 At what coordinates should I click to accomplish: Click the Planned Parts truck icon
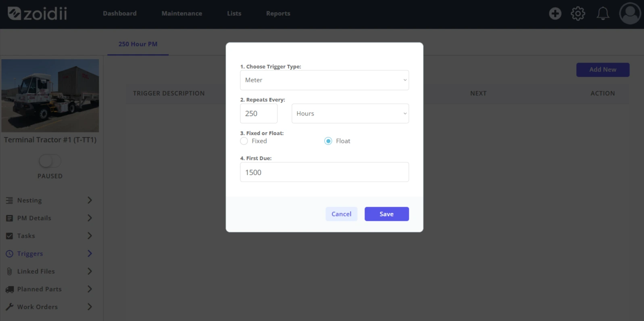click(9, 289)
